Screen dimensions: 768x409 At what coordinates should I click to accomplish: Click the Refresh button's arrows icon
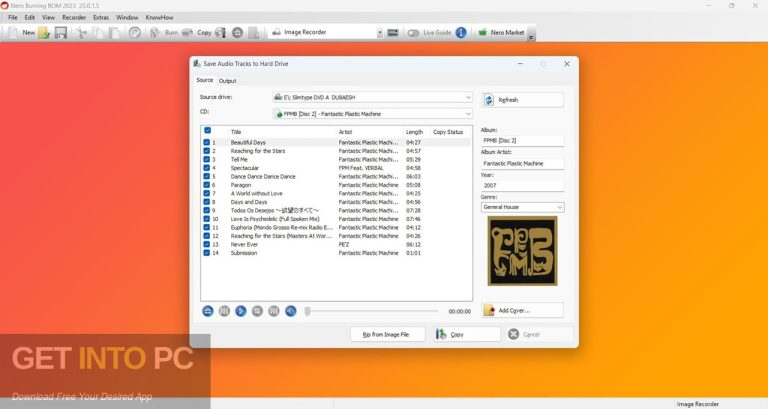click(x=489, y=100)
